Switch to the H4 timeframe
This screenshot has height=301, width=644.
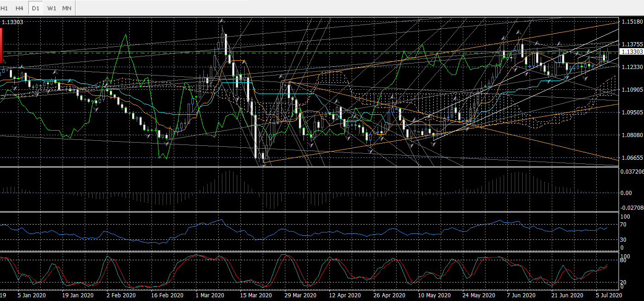(x=19, y=8)
